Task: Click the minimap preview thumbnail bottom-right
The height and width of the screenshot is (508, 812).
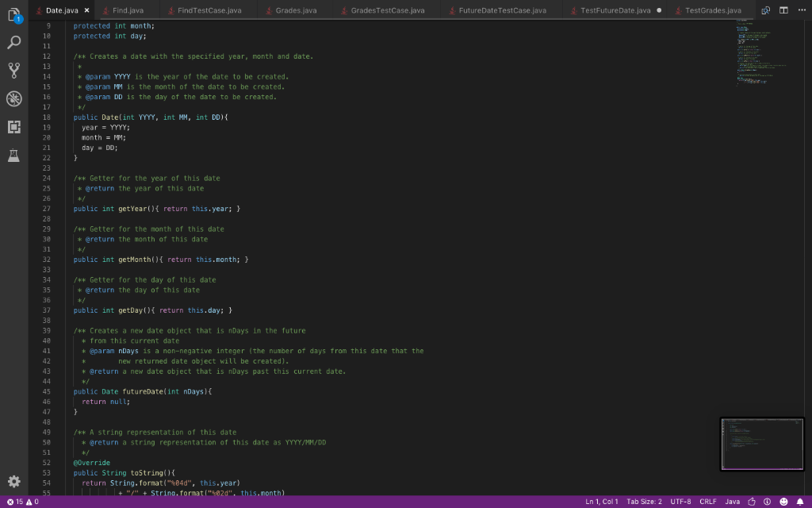Action: pos(761,444)
